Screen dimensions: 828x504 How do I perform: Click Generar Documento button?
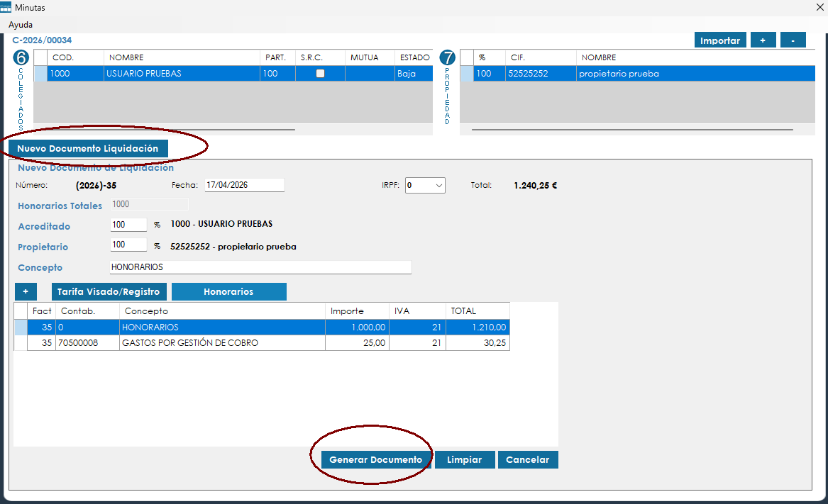click(x=375, y=460)
